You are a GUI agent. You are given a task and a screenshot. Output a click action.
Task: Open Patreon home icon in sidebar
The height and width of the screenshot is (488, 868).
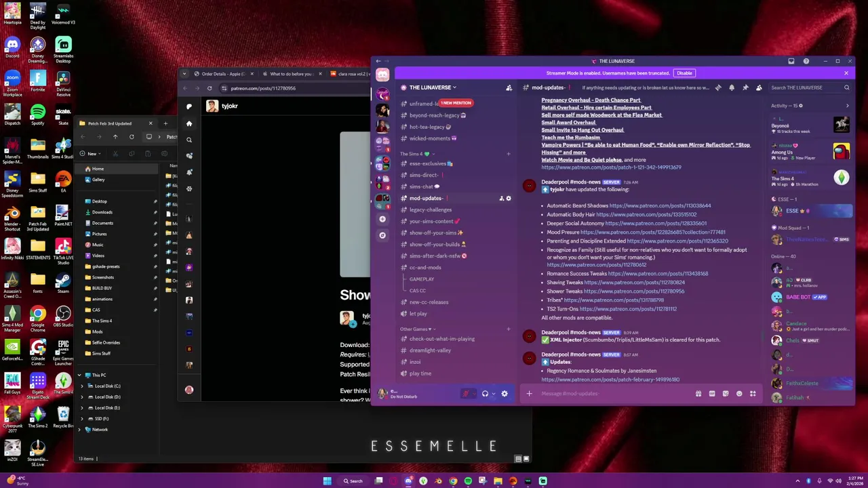coord(189,123)
